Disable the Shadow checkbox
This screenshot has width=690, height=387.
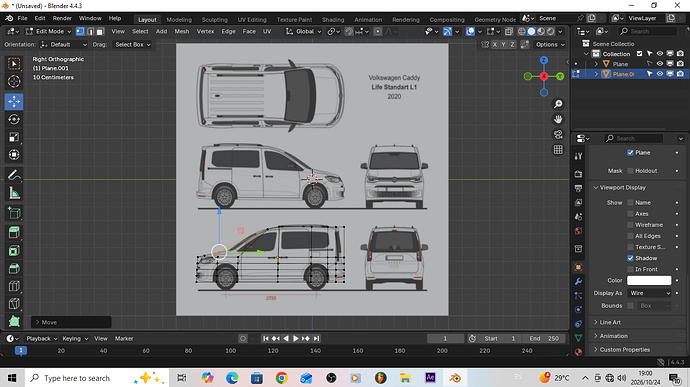[631, 258]
